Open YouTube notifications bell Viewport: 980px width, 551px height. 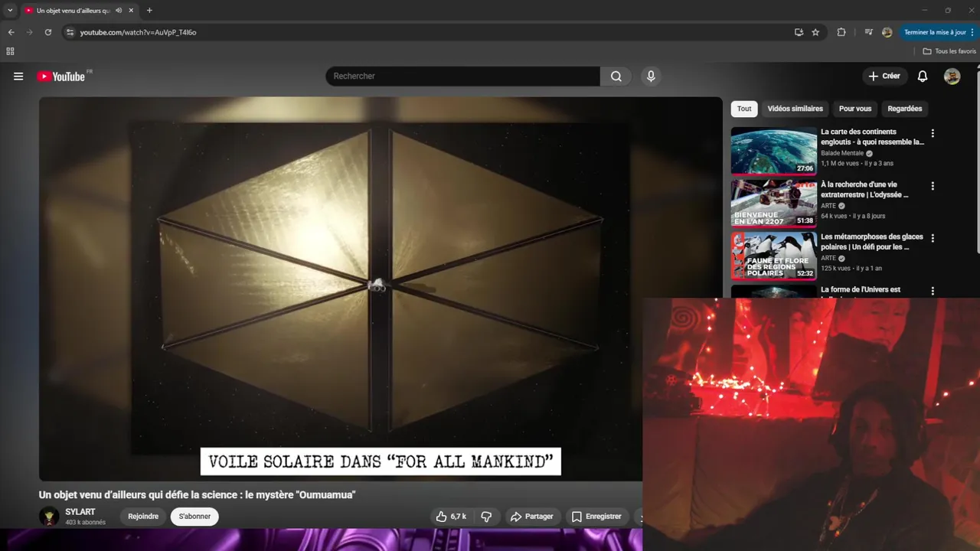coord(923,77)
